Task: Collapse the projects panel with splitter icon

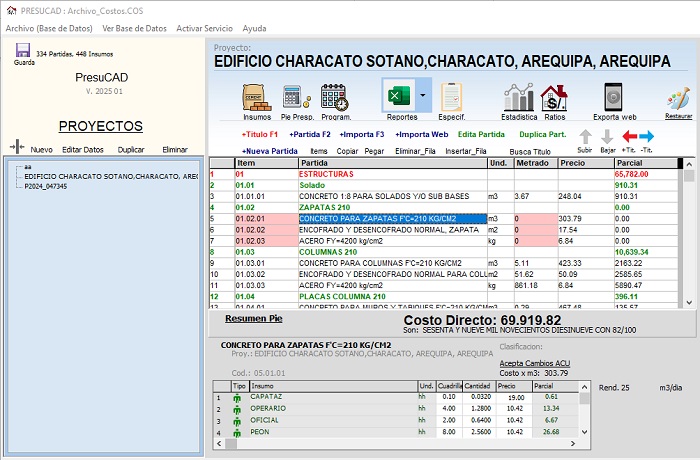Action: click(16, 147)
